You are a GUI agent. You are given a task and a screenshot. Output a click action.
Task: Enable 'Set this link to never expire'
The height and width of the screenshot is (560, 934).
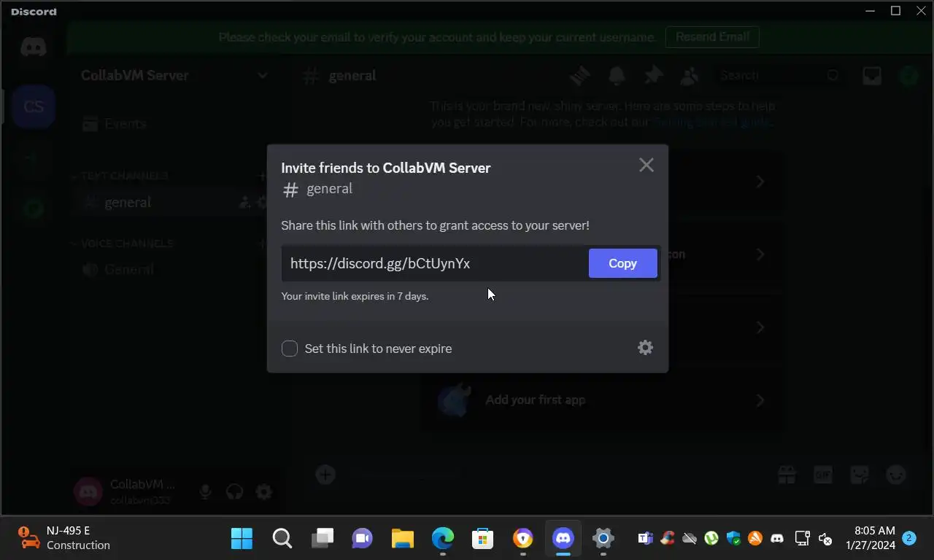[x=290, y=349]
